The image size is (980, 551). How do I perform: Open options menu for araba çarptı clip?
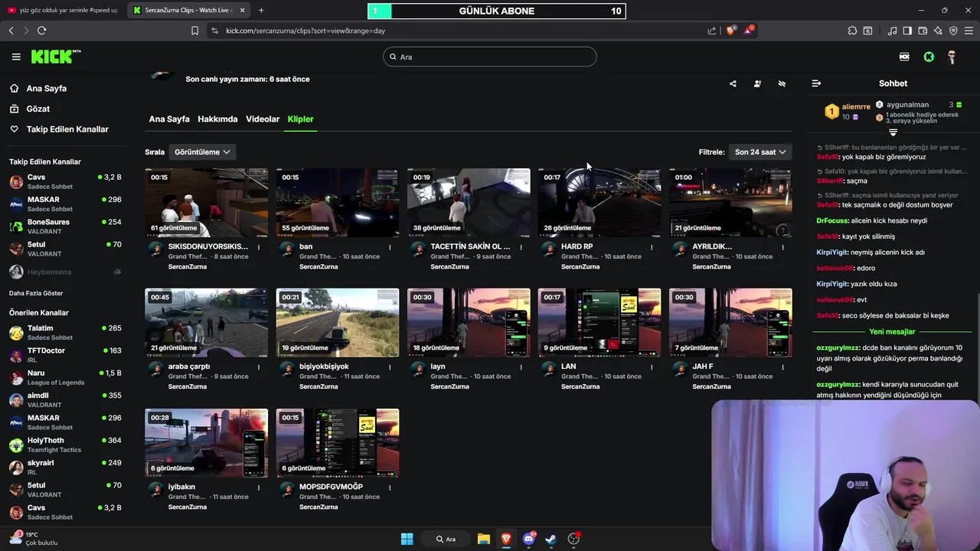click(259, 367)
